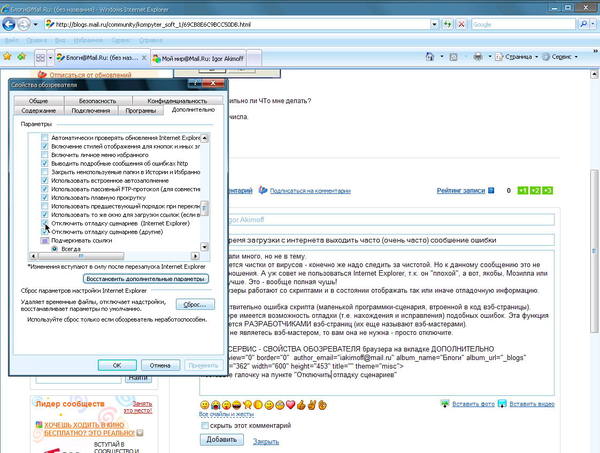This screenshot has width=600, height=453.
Task: Rate the post with the green +3 button
Action: (x=548, y=190)
